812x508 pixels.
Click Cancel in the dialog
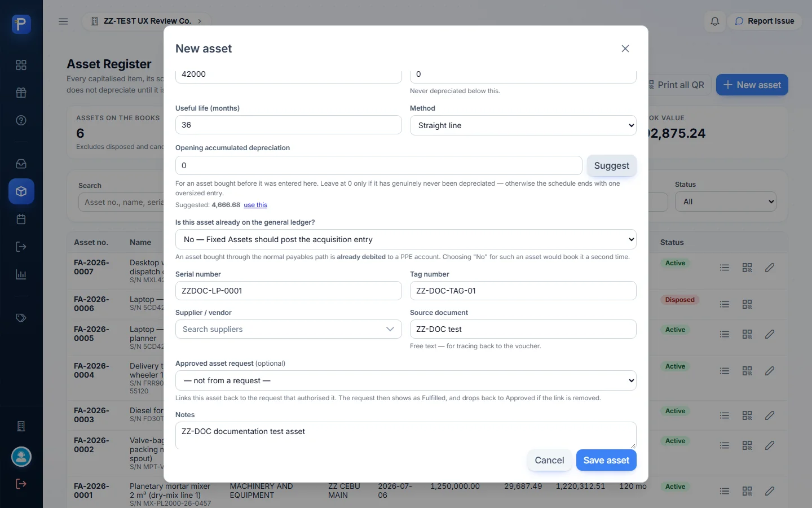(549, 460)
